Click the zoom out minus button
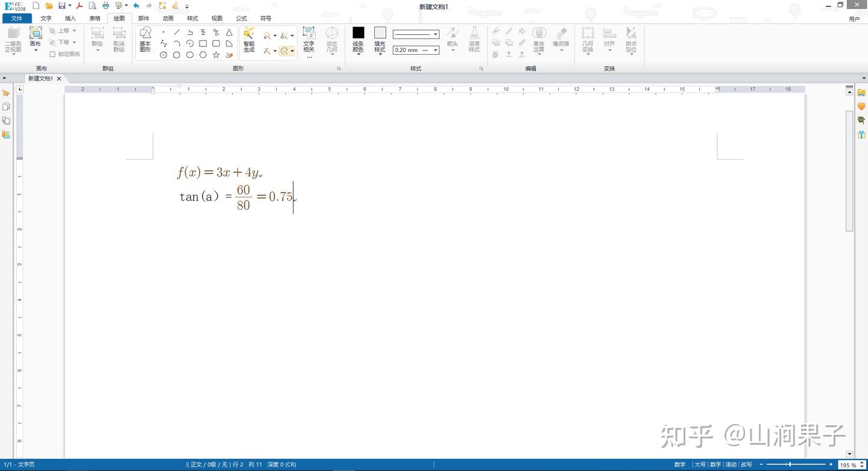 pos(761,464)
